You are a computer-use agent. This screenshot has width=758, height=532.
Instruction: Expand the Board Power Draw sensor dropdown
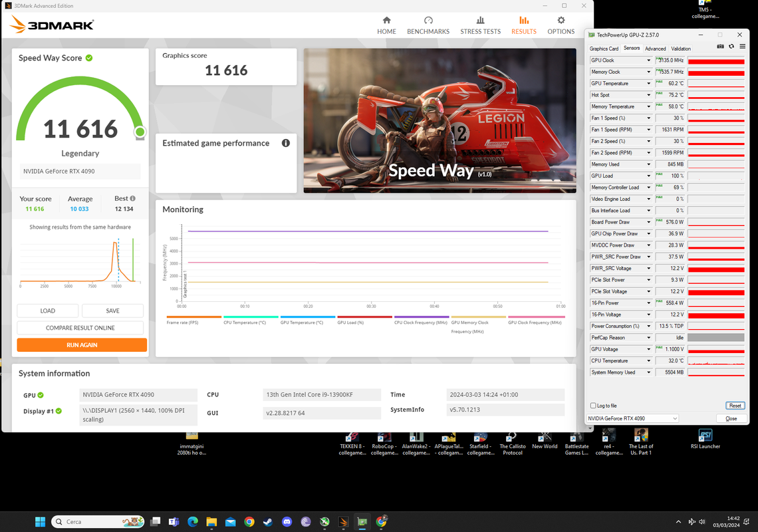click(649, 222)
